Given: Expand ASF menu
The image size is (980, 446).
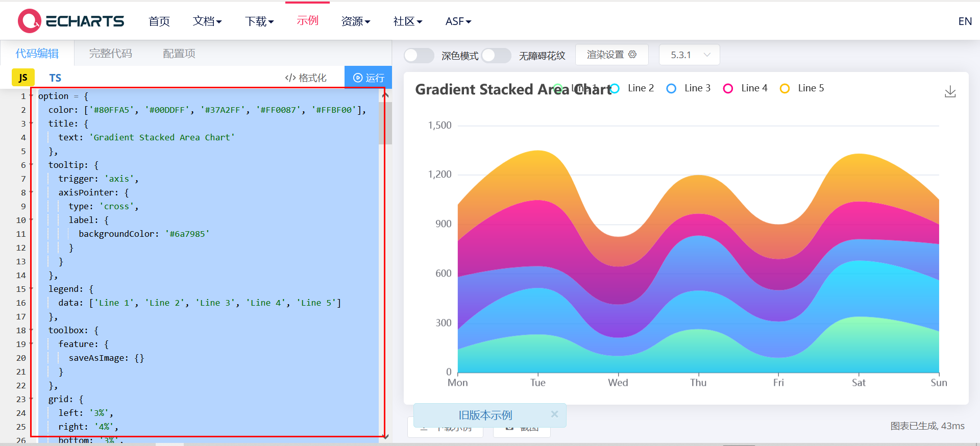Looking at the screenshot, I should coord(458,21).
